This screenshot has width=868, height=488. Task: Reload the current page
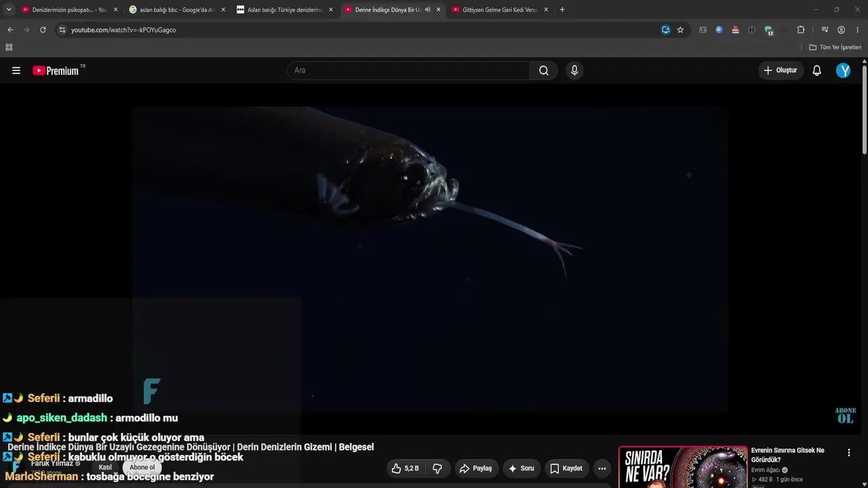pyautogui.click(x=43, y=30)
